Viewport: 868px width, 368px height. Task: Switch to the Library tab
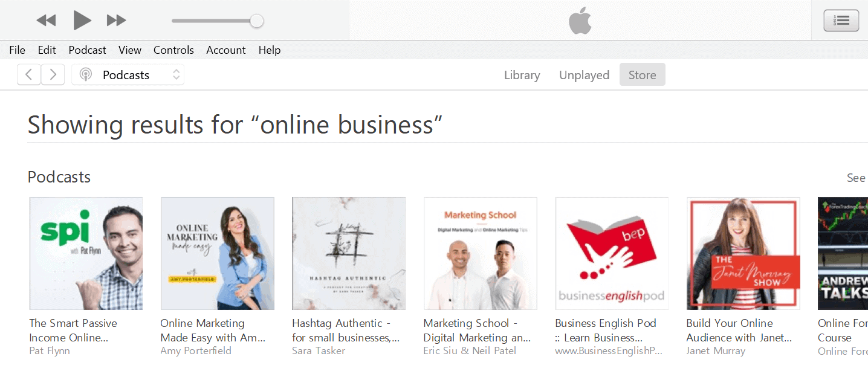(x=522, y=75)
